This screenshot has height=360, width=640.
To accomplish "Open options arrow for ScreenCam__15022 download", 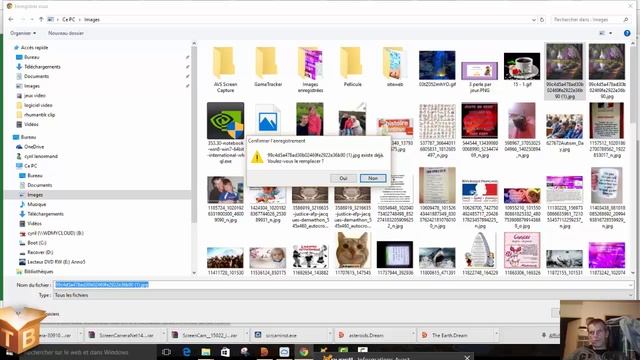I will (x=247, y=335).
